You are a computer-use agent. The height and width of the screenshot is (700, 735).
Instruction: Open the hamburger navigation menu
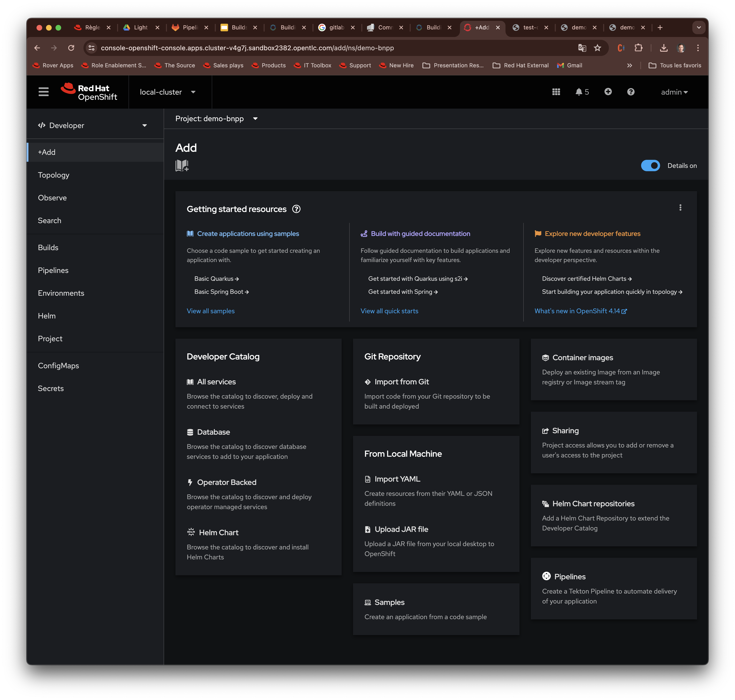43,92
